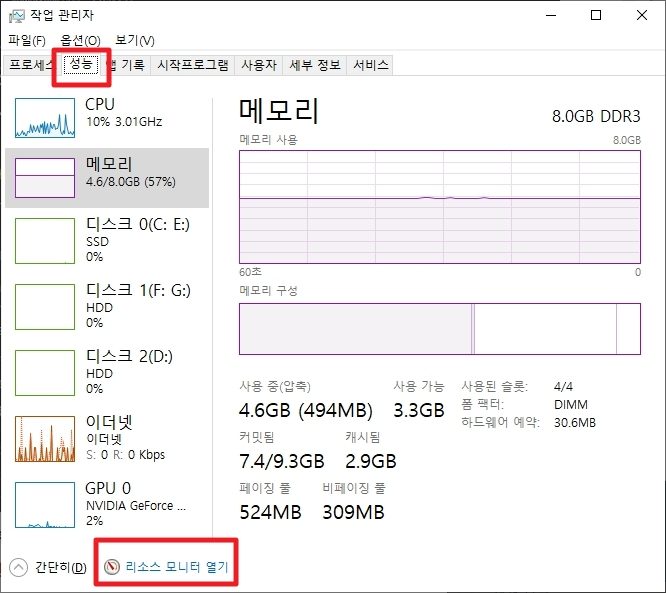Click the 3.3GB available value
This screenshot has width=666, height=593.
point(419,410)
